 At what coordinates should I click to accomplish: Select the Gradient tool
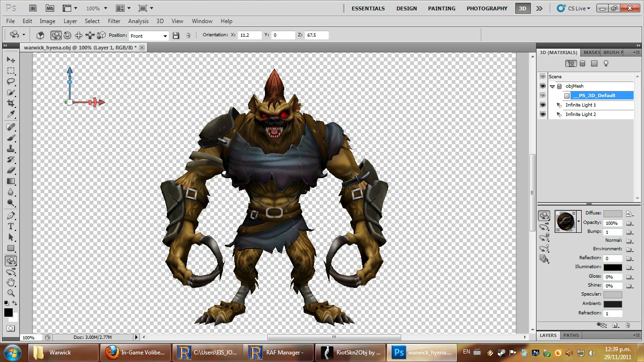[11, 181]
